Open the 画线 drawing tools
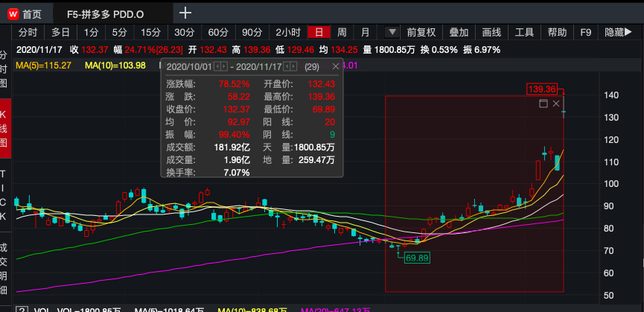The height and width of the screenshot is (312, 644). coord(491,32)
